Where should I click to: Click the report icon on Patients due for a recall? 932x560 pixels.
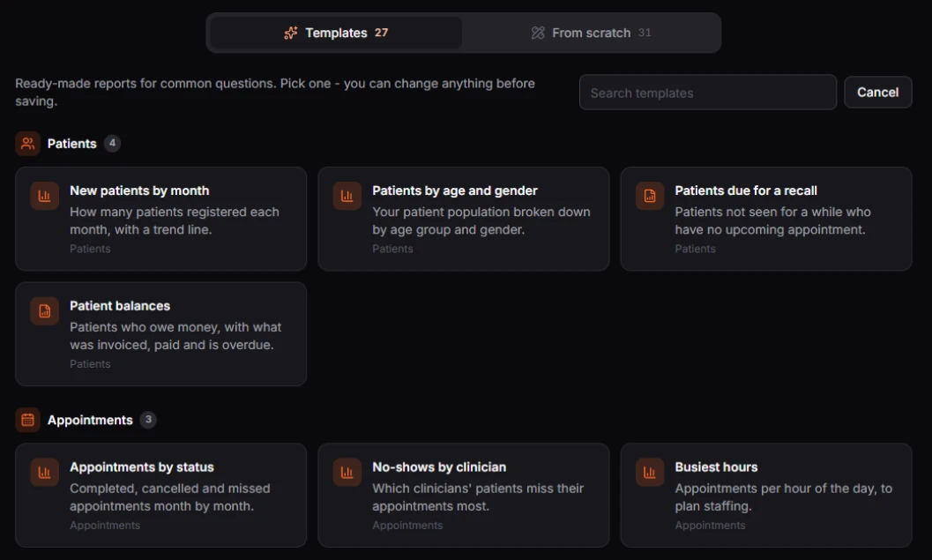tap(650, 196)
